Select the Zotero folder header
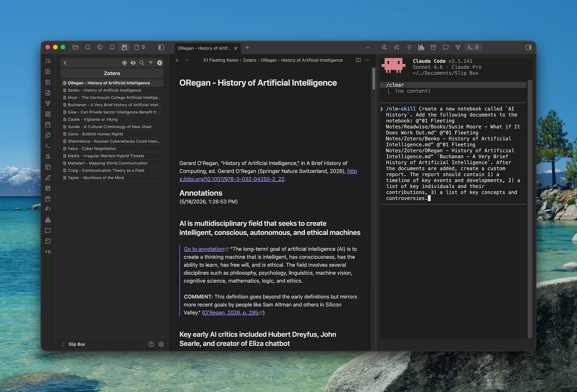577x392 pixels. coord(112,73)
